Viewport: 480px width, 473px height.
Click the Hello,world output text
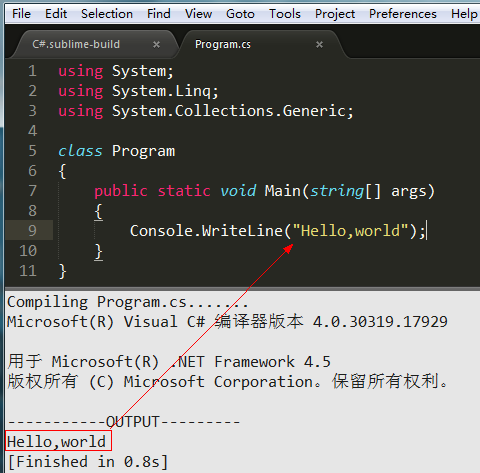tap(56, 442)
